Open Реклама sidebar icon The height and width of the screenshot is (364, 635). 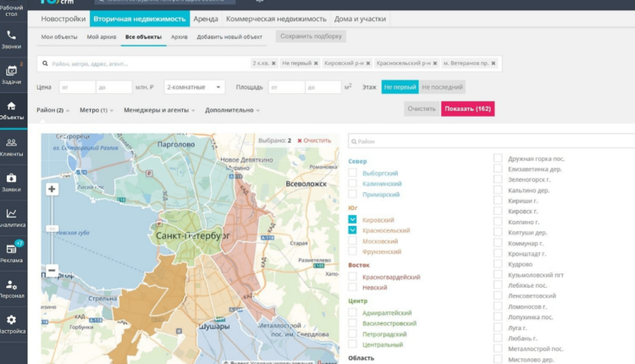click(12, 252)
